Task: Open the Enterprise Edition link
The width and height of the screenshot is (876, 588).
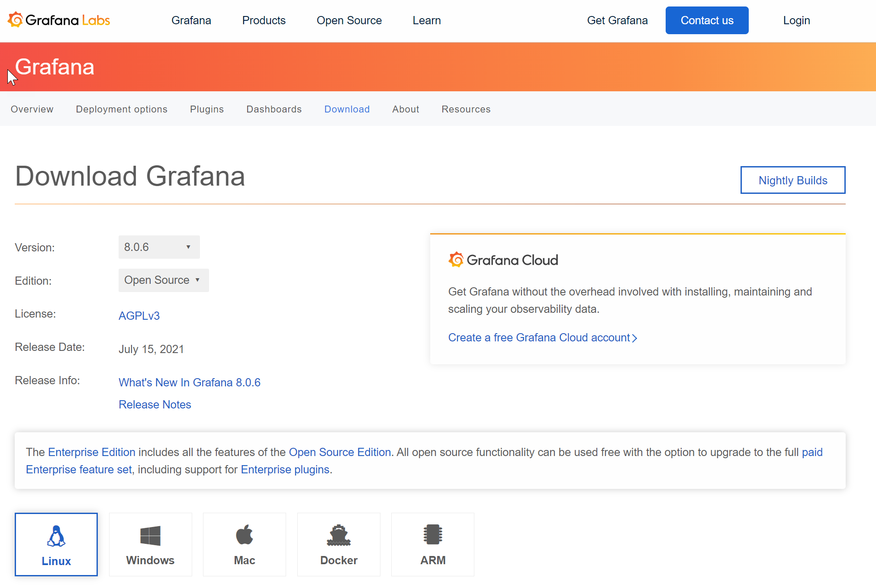Action: pos(92,452)
